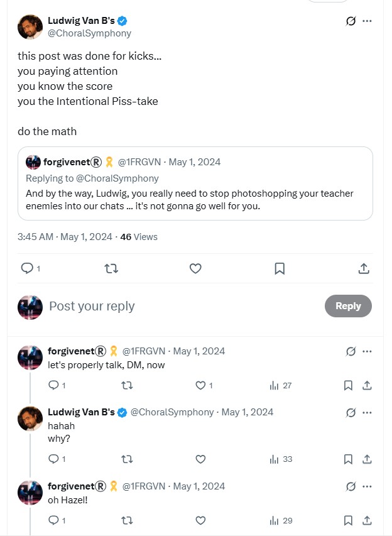The width and height of the screenshot is (392, 536).
Task: Repost the main Ludwig Van B's post
Action: coord(111,269)
